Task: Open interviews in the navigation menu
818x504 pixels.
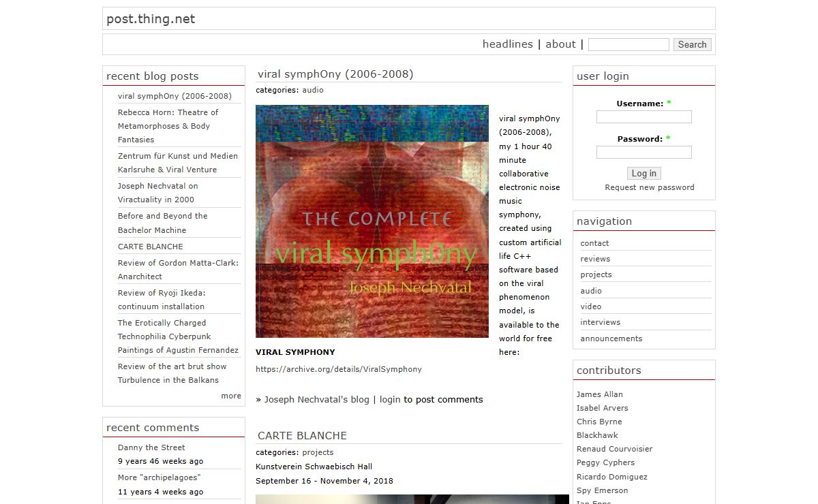Action: pyautogui.click(x=601, y=322)
